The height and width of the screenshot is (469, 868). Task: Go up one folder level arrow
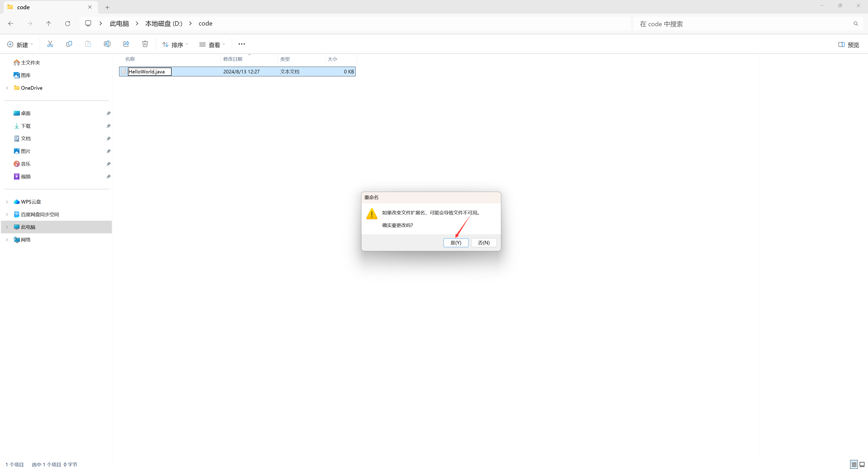tap(49, 23)
